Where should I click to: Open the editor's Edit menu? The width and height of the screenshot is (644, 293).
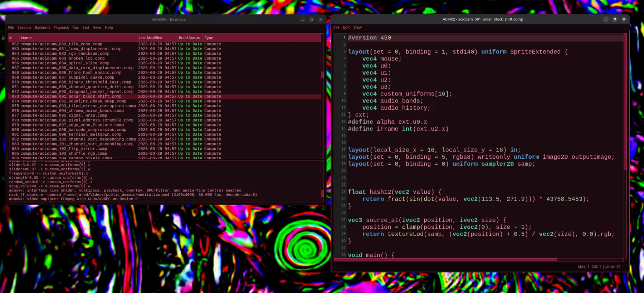(346, 27)
